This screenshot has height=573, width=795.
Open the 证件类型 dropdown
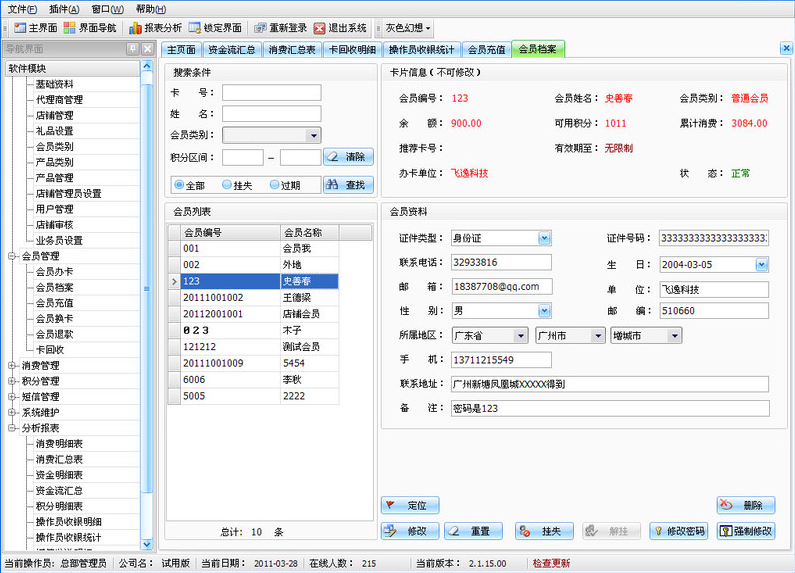tap(544, 238)
